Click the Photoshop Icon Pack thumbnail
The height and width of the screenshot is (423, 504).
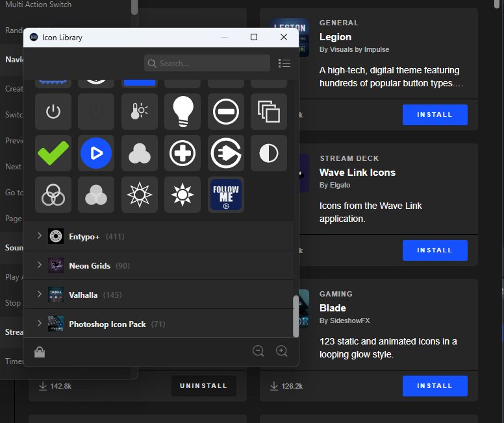(x=56, y=324)
